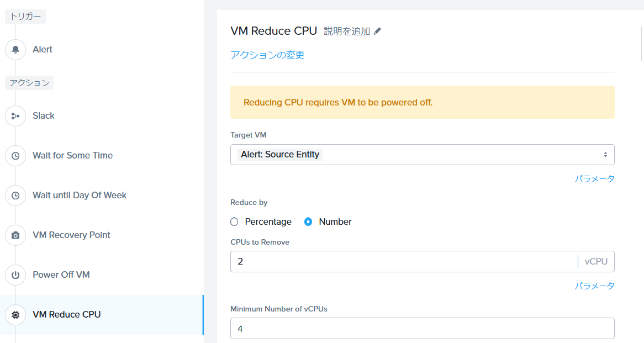Click the Alert bell icon
Image resolution: width=644 pixels, height=343 pixels.
15,50
